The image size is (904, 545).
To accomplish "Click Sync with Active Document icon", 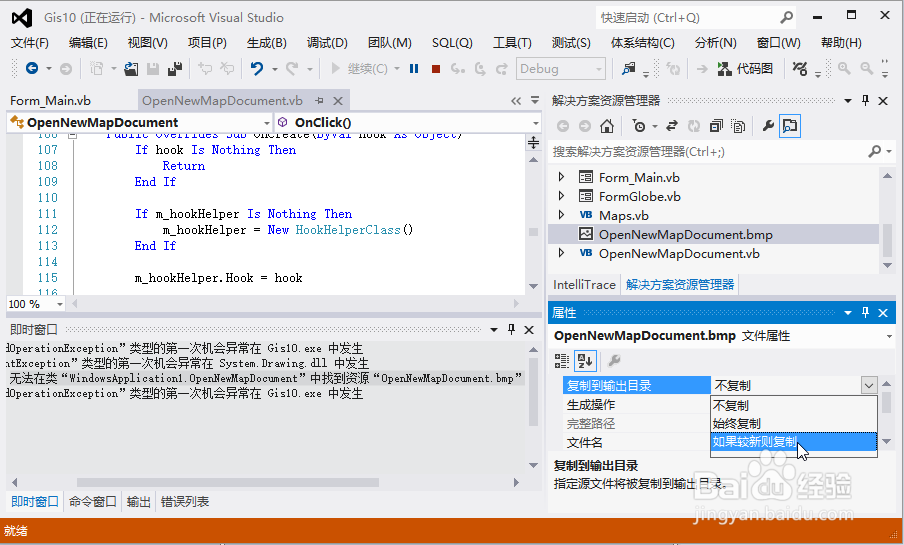I will pyautogui.click(x=672, y=126).
